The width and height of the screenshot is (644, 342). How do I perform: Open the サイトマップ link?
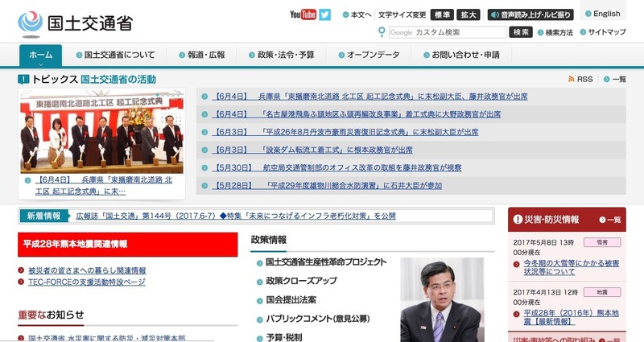tap(606, 32)
